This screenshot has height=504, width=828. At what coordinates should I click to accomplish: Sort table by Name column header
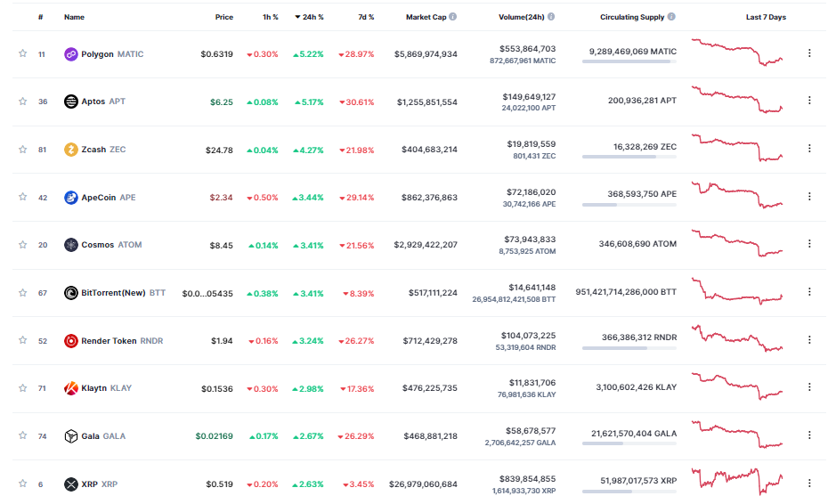[74, 17]
